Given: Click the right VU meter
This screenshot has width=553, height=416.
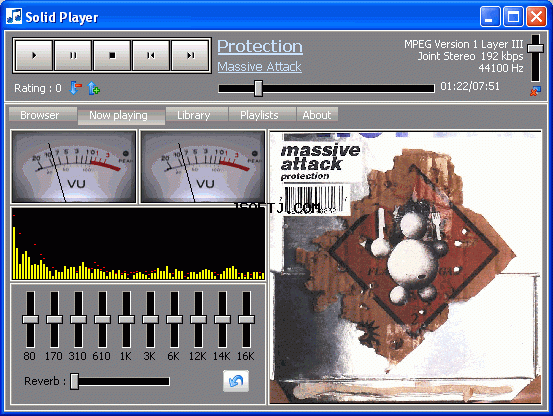Looking at the screenshot, I should (x=202, y=166).
